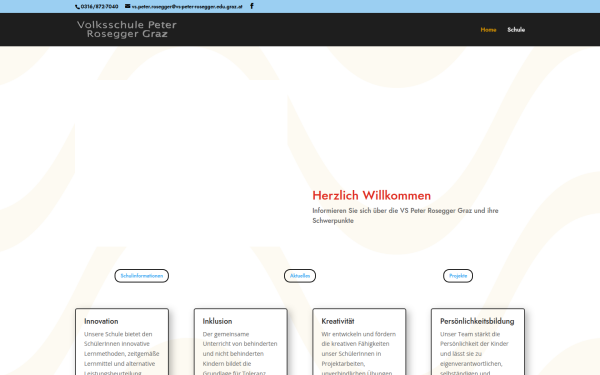Click the phone icon beside 0316/872-7040
This screenshot has width=600, height=375.
coord(77,7)
